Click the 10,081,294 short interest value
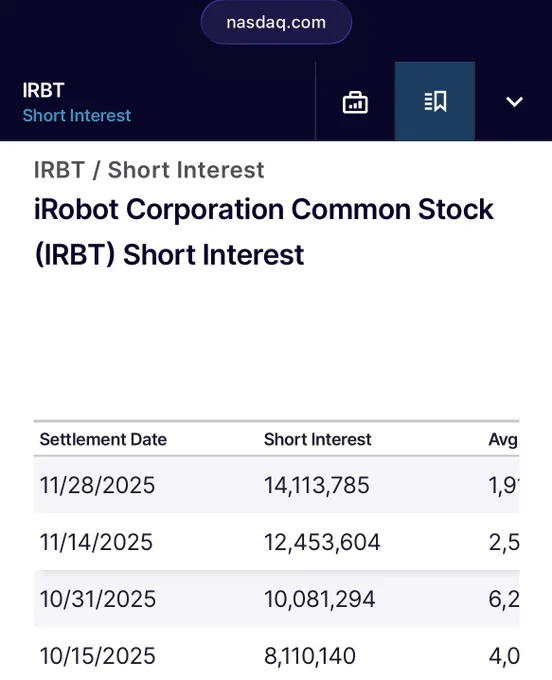 coord(319,599)
